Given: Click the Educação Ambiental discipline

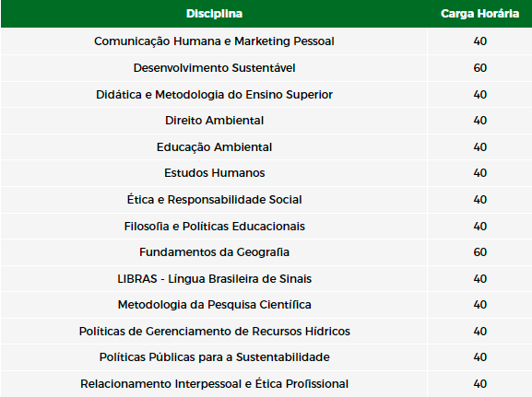Looking at the screenshot, I should (214, 147).
